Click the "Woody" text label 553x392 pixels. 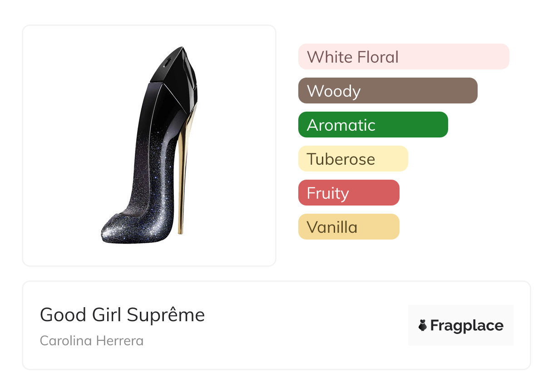click(x=334, y=91)
